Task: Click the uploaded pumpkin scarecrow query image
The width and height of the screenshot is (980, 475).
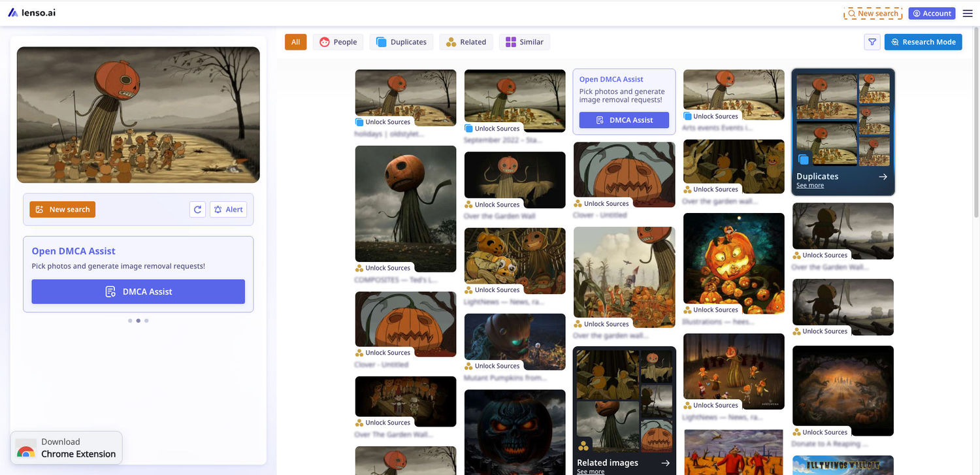Action: coord(138,115)
